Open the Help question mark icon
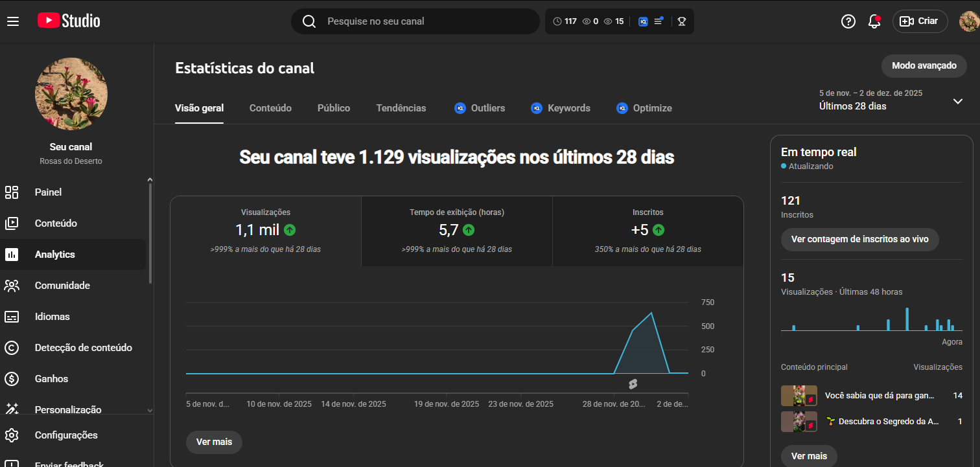Viewport: 980px width, 467px height. (848, 21)
